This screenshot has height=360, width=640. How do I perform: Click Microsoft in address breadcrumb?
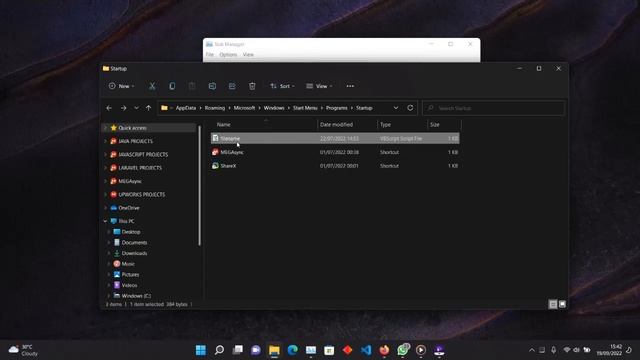244,108
